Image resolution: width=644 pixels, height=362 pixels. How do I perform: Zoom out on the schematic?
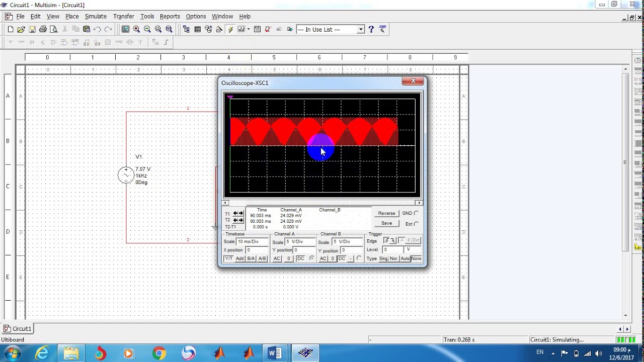tap(147, 29)
